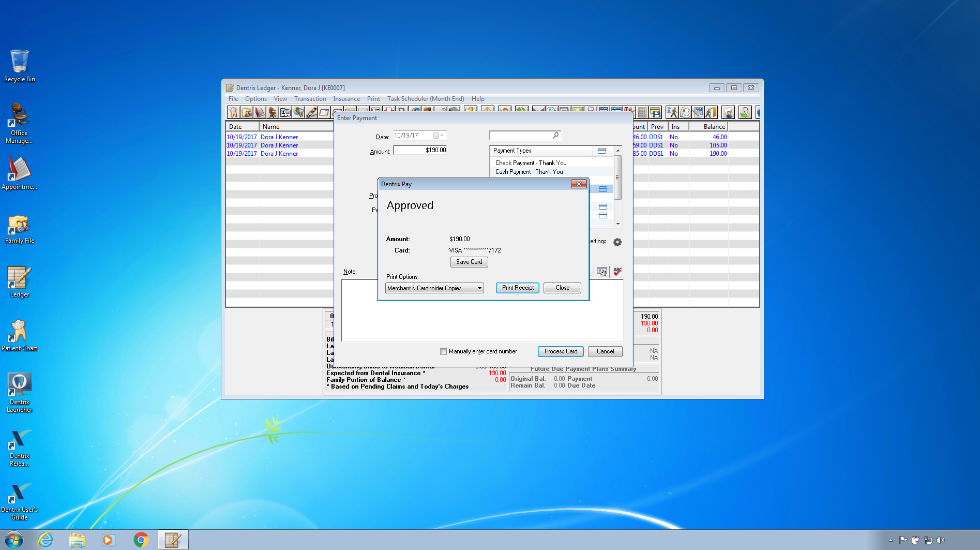Click the FAM notepad toolbar icon
Viewport: 980px width, 550px height.
[x=698, y=112]
